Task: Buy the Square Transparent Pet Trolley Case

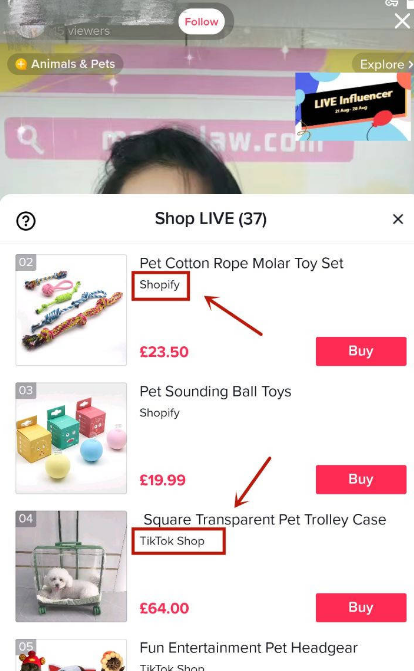Action: tap(361, 607)
